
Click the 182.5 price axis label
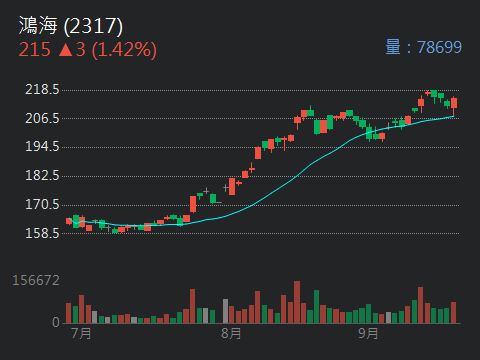click(42, 176)
